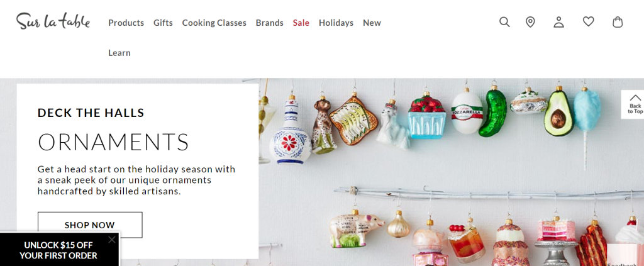The height and width of the screenshot is (266, 644).
Task: Unlock $15 off your first order
Action: coord(58,250)
